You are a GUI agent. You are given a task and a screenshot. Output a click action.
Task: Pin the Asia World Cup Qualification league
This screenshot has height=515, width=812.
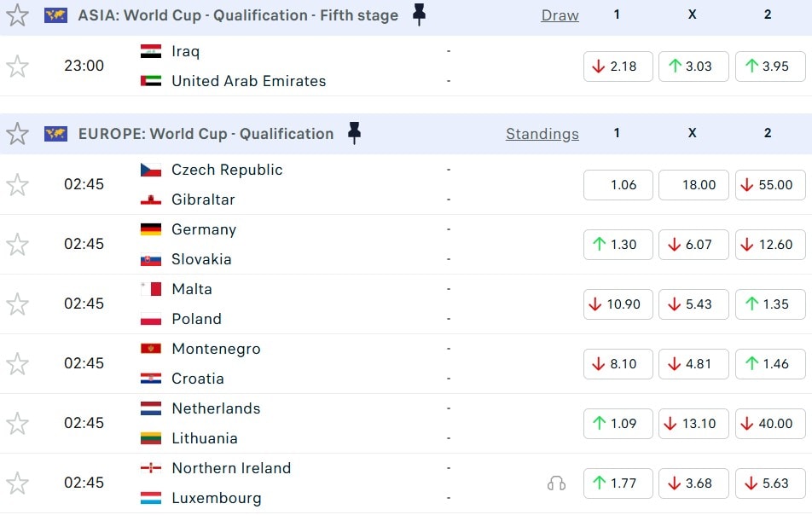pos(419,15)
